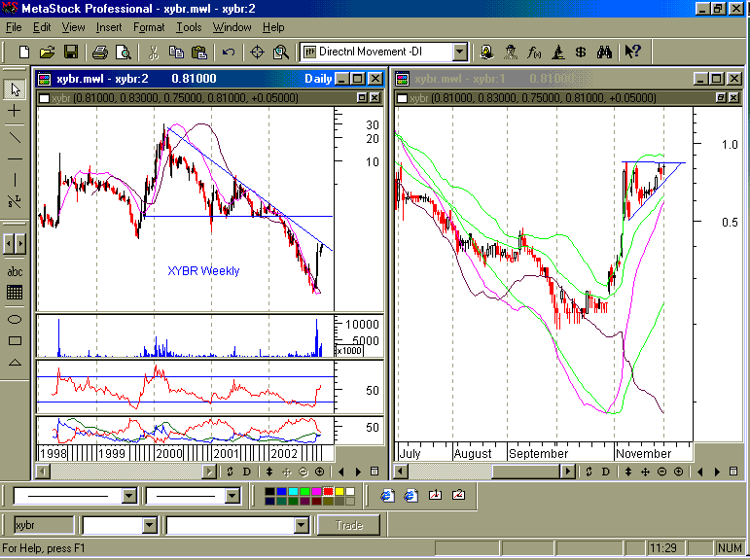The height and width of the screenshot is (560, 750).
Task: Open chart menu icon in left chart bar
Action: [375, 472]
